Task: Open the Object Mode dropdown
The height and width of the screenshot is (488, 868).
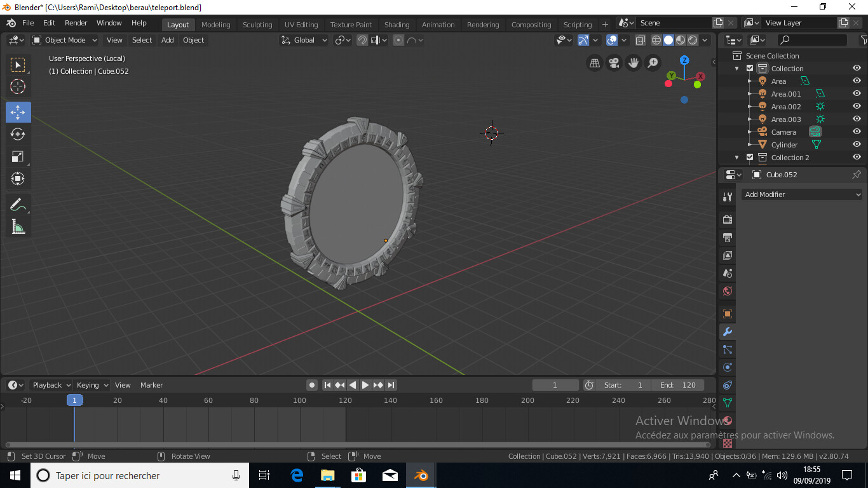Action: 64,40
